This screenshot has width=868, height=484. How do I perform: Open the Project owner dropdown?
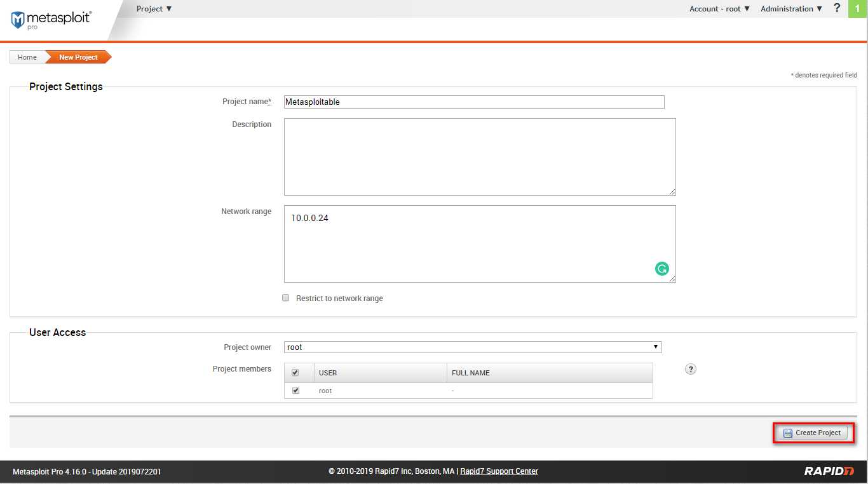tap(473, 347)
